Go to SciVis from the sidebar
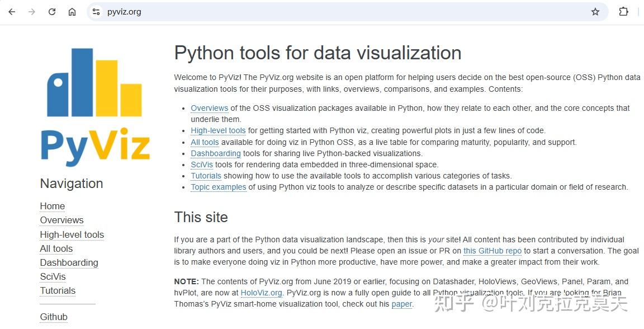The height and width of the screenshot is (329, 644). 52,276
